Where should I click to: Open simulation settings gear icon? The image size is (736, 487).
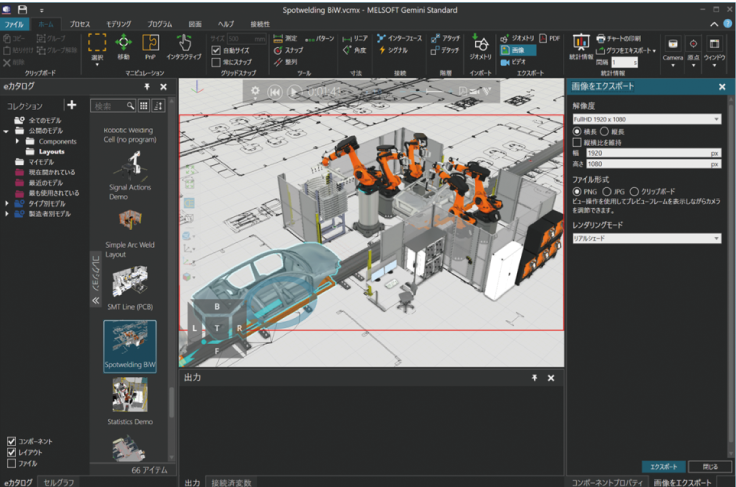click(255, 91)
